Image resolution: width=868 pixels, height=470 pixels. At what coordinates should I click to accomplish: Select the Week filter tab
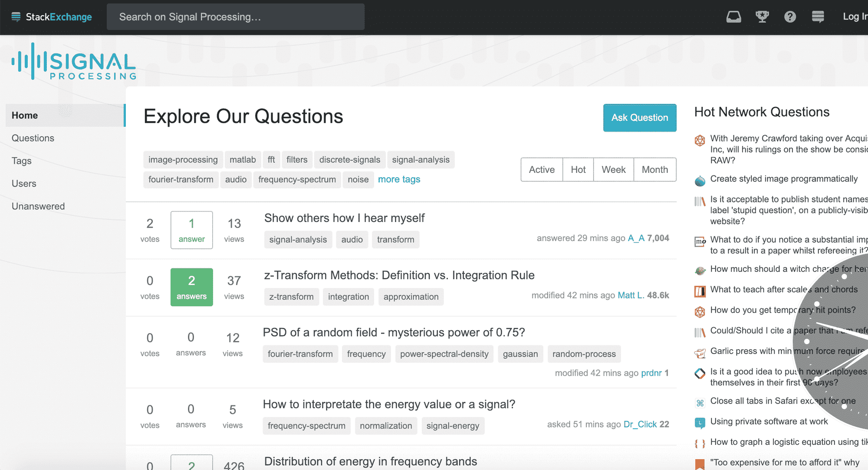point(613,170)
